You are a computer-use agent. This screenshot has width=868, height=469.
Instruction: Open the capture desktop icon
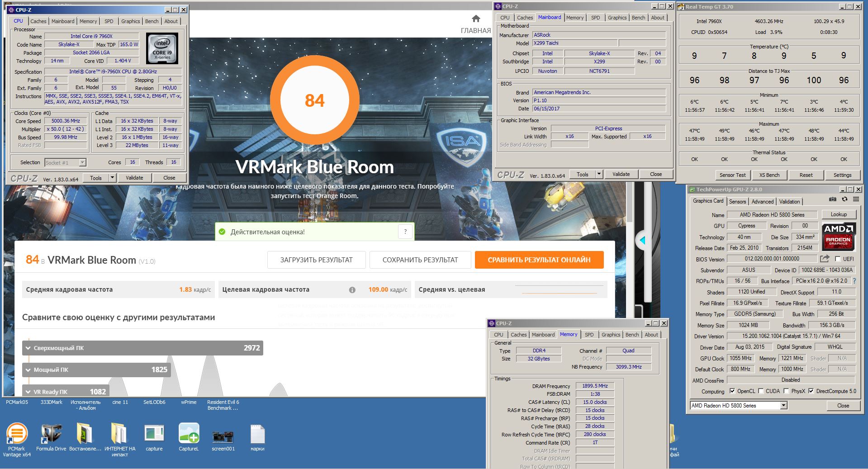154,437
